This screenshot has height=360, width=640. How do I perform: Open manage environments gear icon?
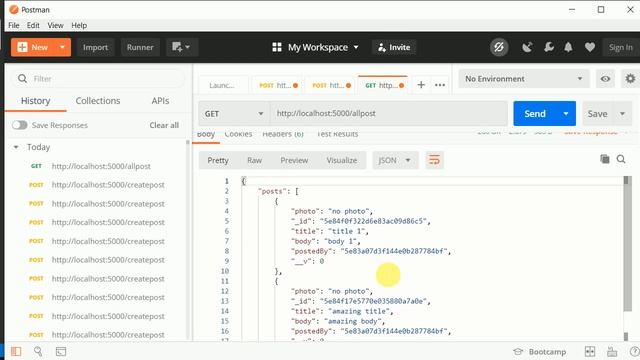(630, 78)
